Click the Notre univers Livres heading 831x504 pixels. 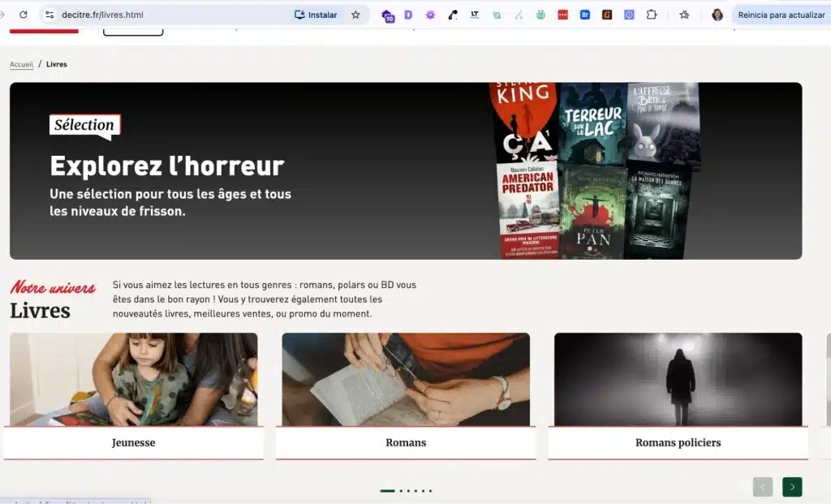(x=53, y=300)
